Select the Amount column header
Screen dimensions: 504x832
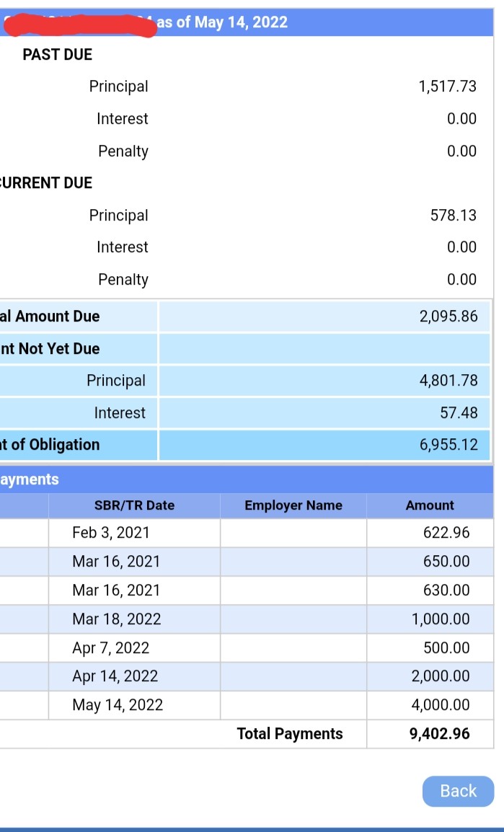click(x=430, y=505)
